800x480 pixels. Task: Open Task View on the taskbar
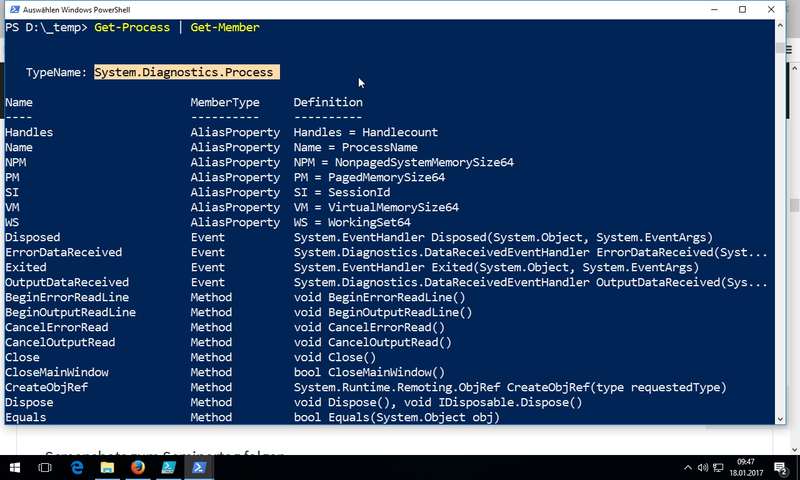coord(45,467)
